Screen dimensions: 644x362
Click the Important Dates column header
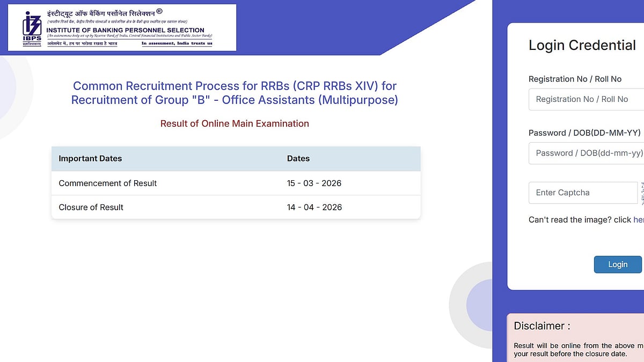[x=90, y=159]
